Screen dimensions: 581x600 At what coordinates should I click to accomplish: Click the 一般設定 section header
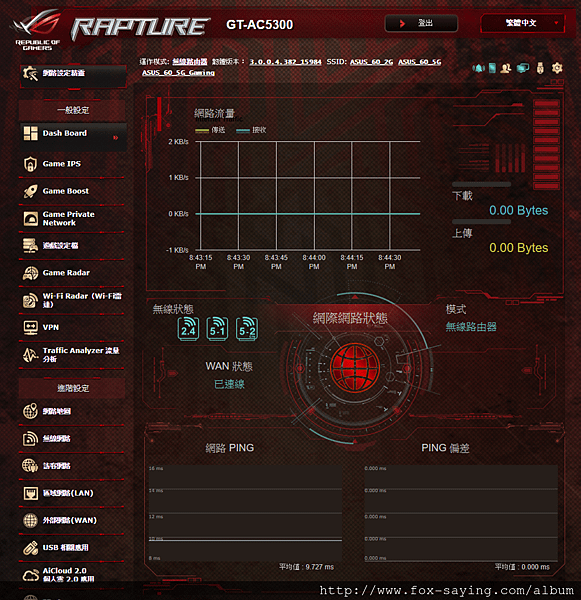[x=72, y=110]
